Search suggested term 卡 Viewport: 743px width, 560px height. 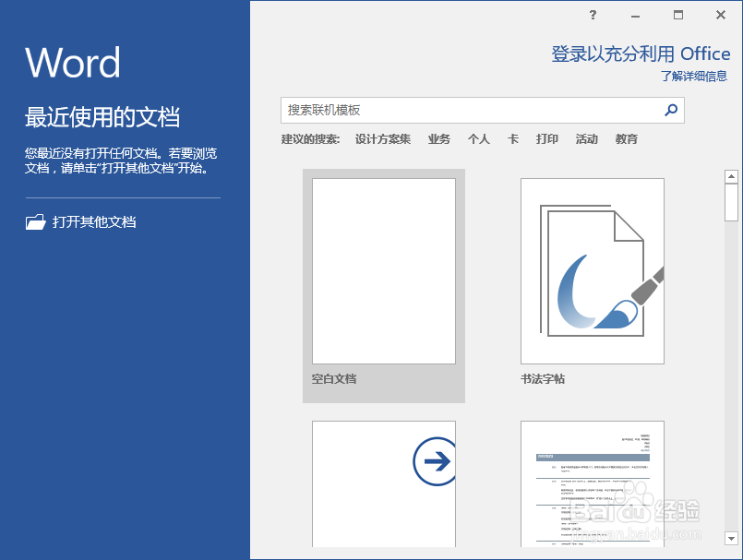[512, 139]
